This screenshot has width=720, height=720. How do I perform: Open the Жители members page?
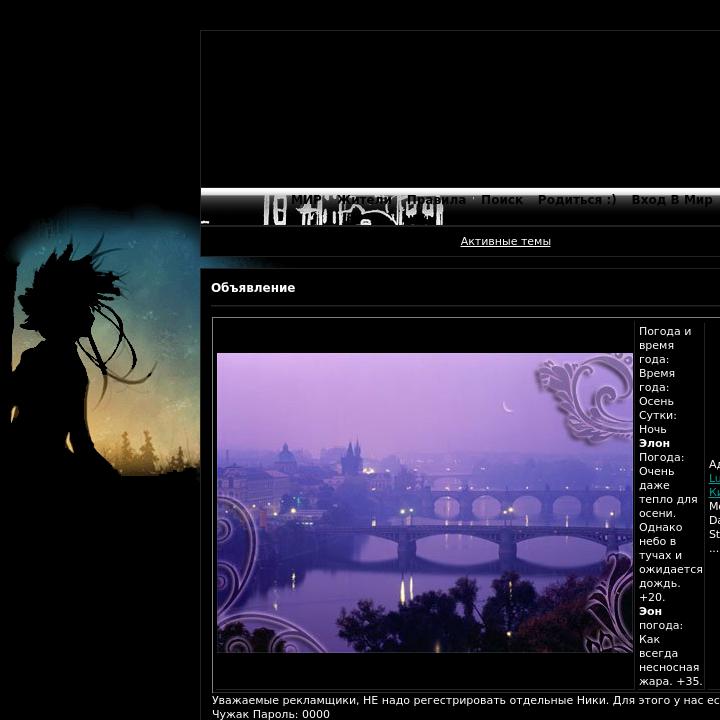pyautogui.click(x=364, y=200)
